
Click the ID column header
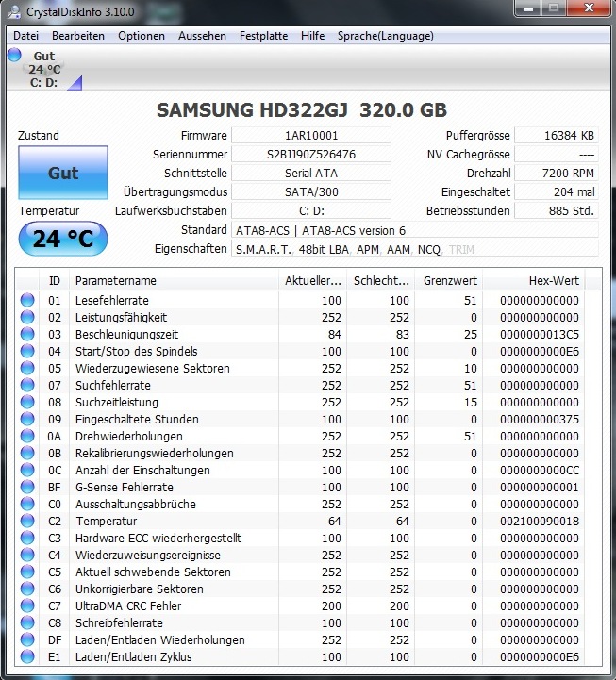54,281
